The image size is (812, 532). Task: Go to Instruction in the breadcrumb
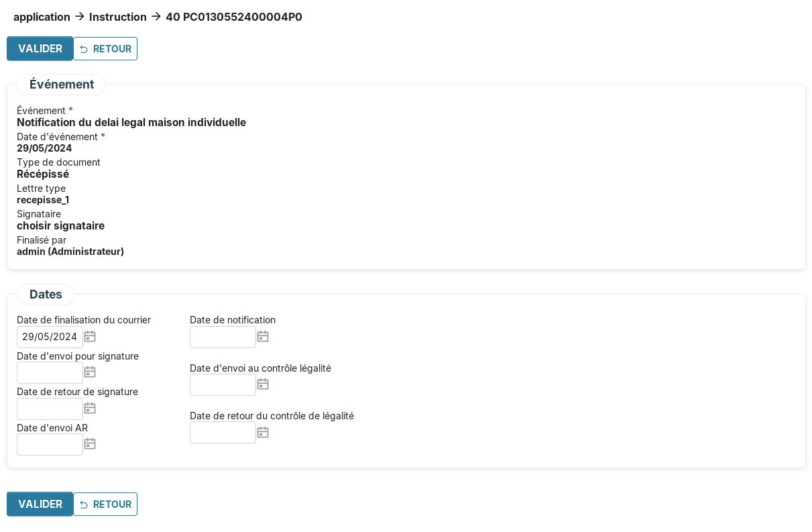tap(118, 17)
